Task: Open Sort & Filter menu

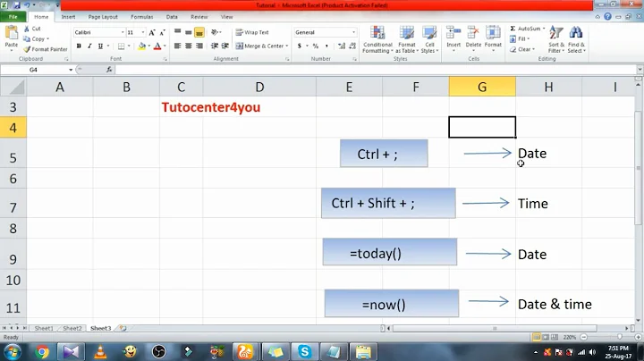Action: [x=556, y=39]
